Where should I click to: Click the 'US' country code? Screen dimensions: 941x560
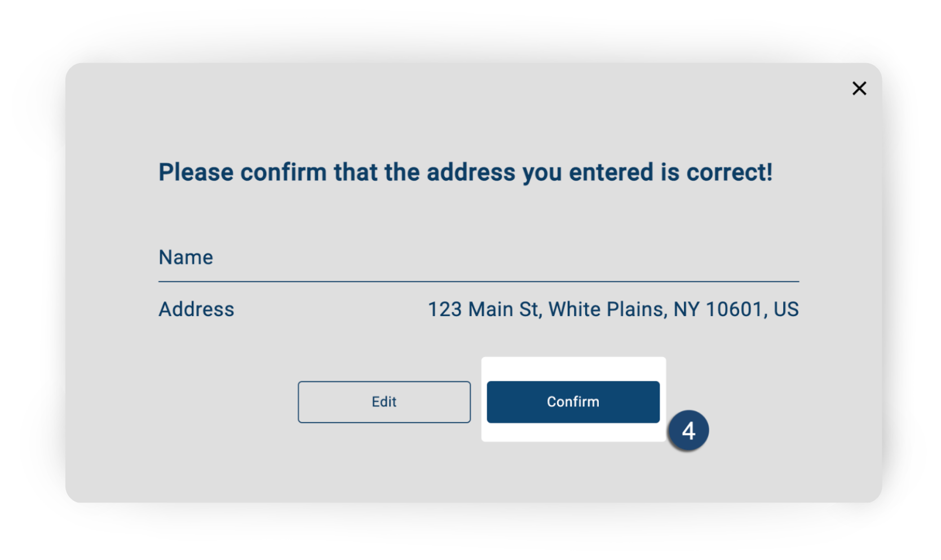pyautogui.click(x=786, y=309)
